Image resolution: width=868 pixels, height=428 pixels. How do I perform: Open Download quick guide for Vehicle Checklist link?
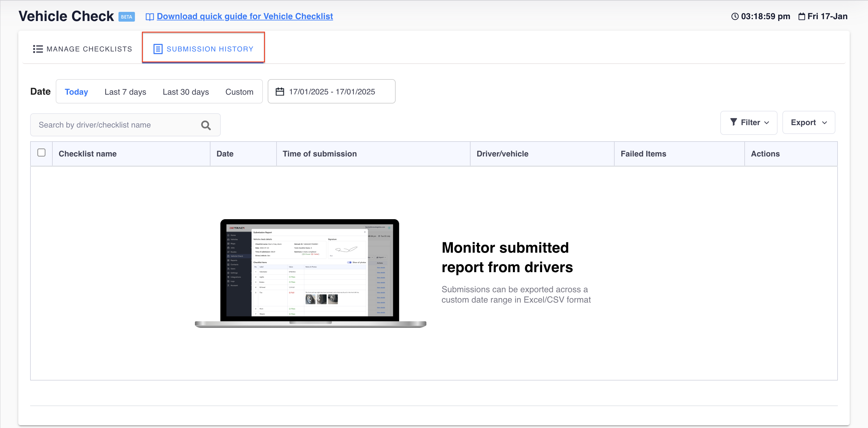click(245, 16)
